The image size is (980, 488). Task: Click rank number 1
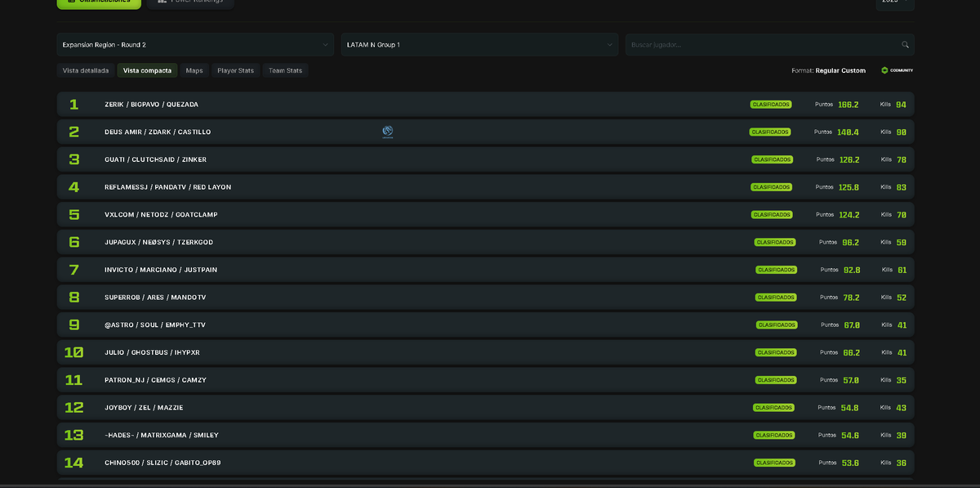click(x=73, y=105)
